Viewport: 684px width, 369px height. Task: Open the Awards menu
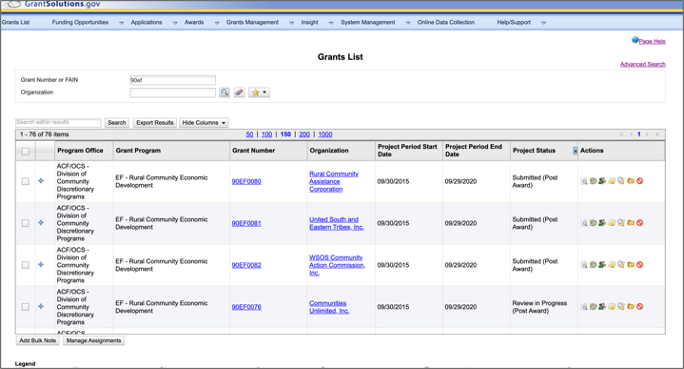pos(194,22)
